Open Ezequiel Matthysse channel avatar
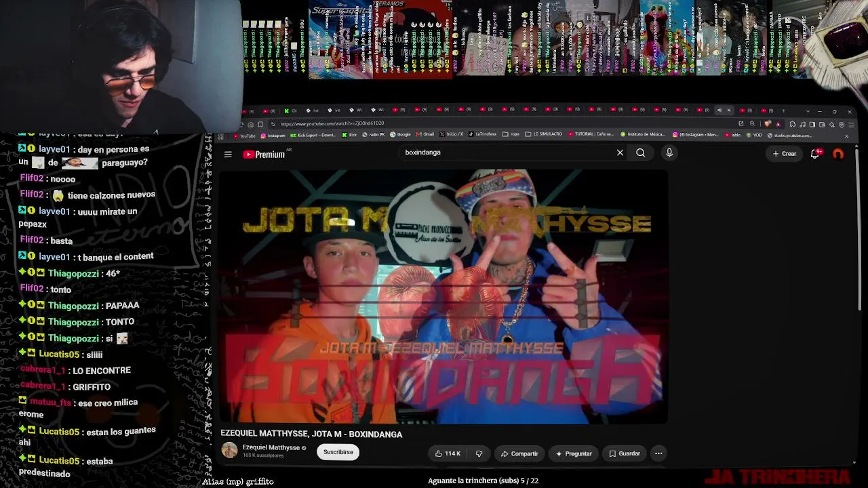The width and height of the screenshot is (868, 488). tap(230, 450)
